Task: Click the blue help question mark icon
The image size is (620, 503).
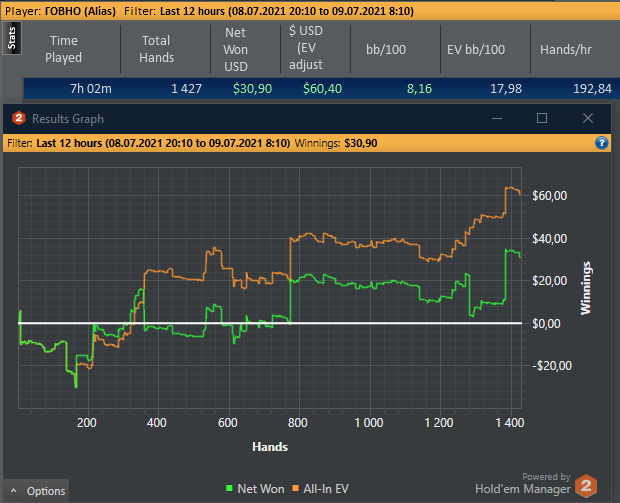Action: (x=601, y=143)
